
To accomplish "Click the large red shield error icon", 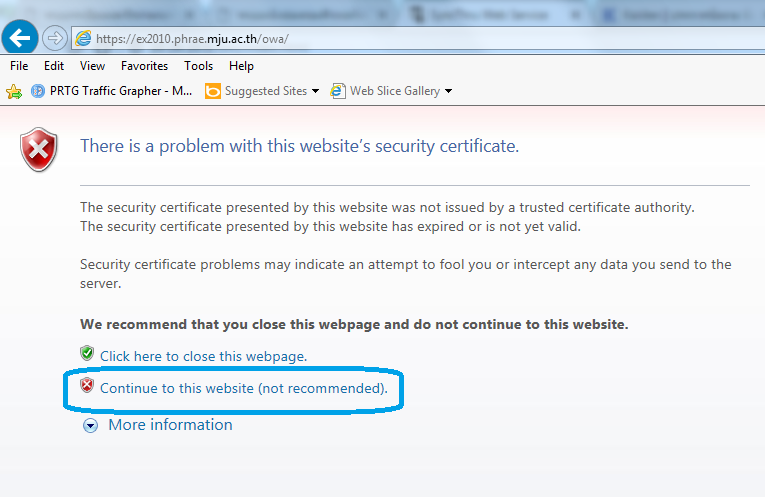I will pyautogui.click(x=39, y=150).
